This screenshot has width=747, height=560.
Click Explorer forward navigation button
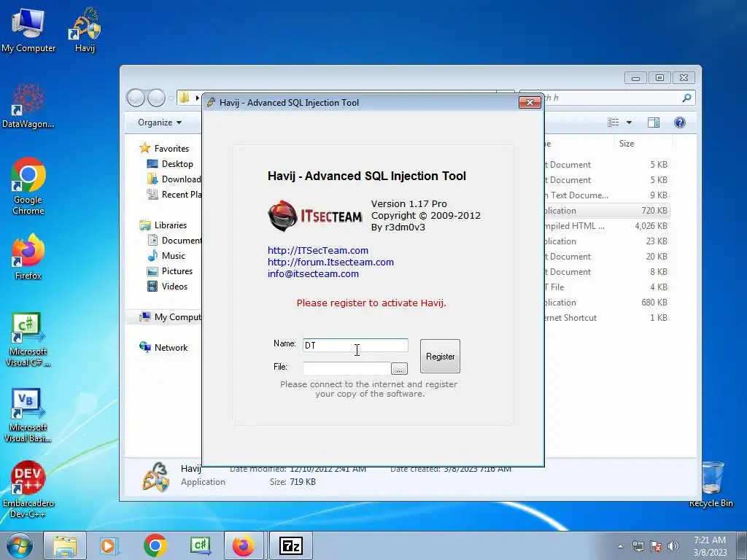click(156, 98)
